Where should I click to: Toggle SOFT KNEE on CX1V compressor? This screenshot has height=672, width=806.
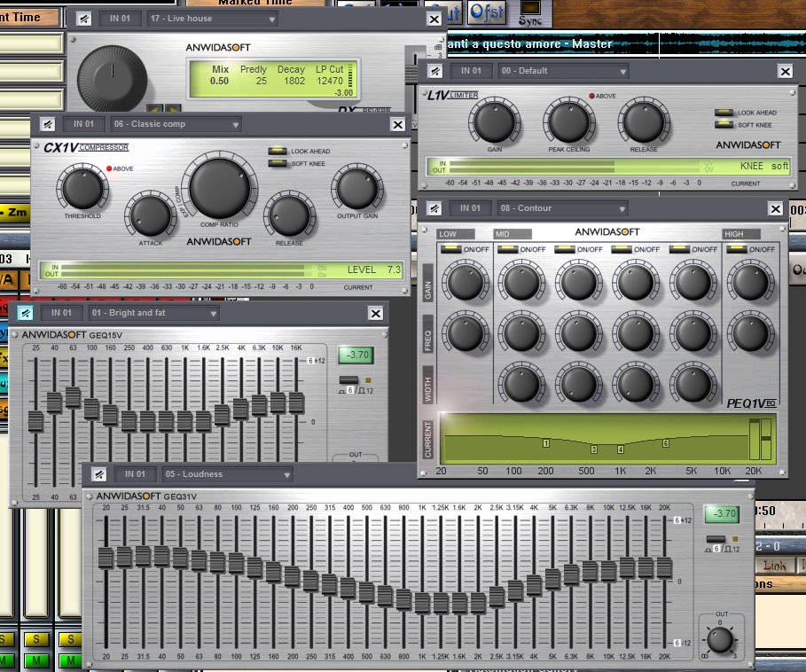tap(278, 163)
